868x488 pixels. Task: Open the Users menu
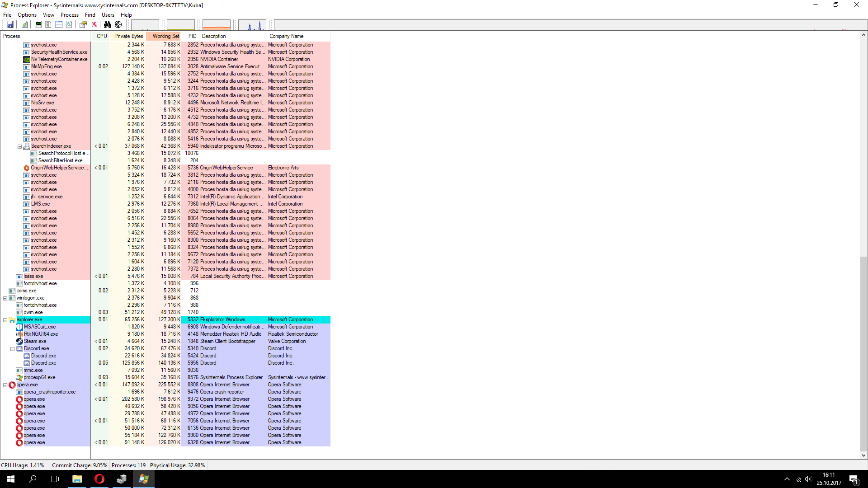pyautogui.click(x=108, y=15)
